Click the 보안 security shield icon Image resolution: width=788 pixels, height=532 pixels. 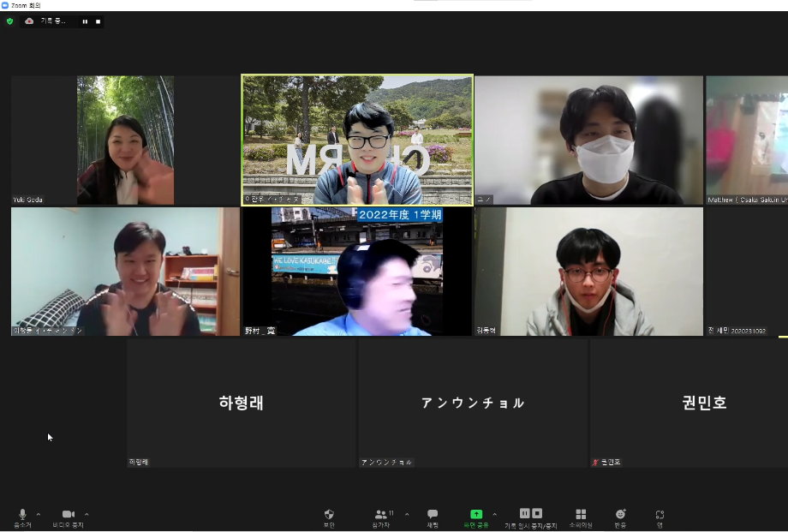click(328, 512)
